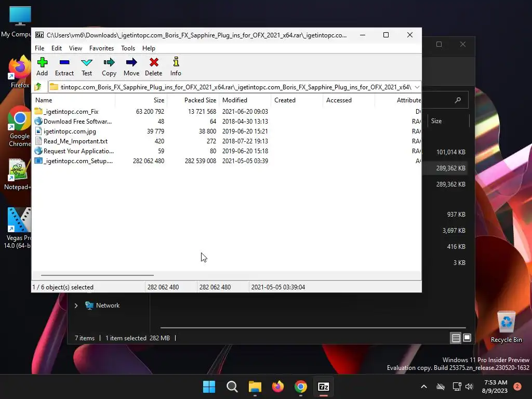This screenshot has height=399, width=532.
Task: Click the 101,014 KB entry in Explorer
Action: point(450,152)
